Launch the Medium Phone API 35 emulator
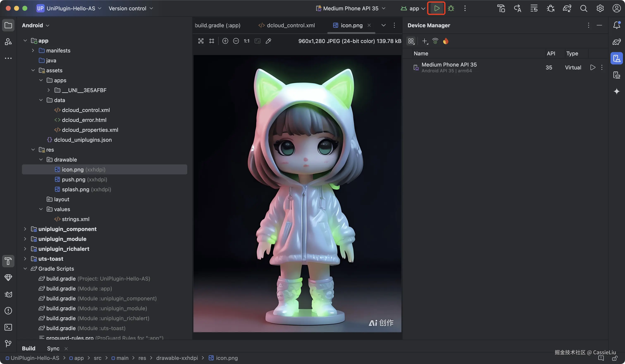Image resolution: width=625 pixels, height=364 pixels. tap(593, 67)
